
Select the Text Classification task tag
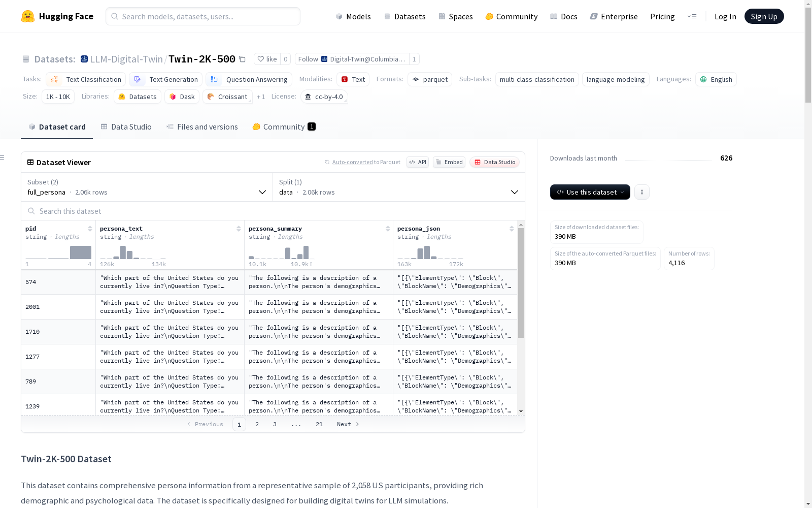[x=86, y=79]
